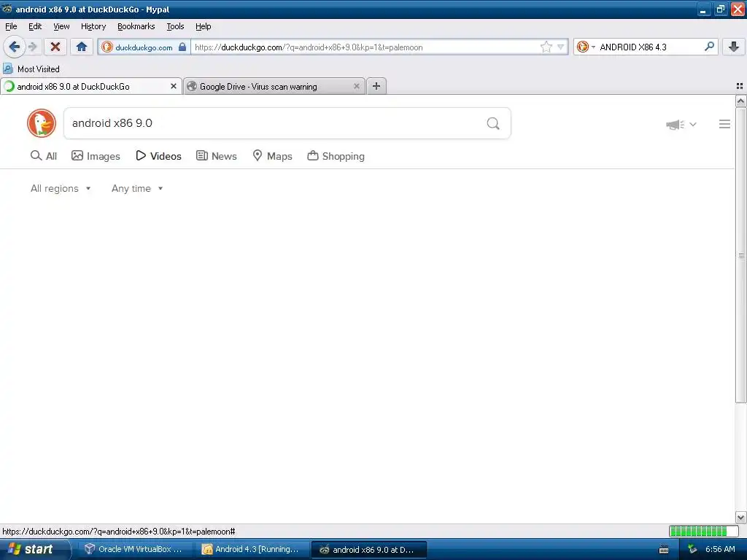
Task: Click the Forward arrow navigation button
Action: pyautogui.click(x=33, y=47)
